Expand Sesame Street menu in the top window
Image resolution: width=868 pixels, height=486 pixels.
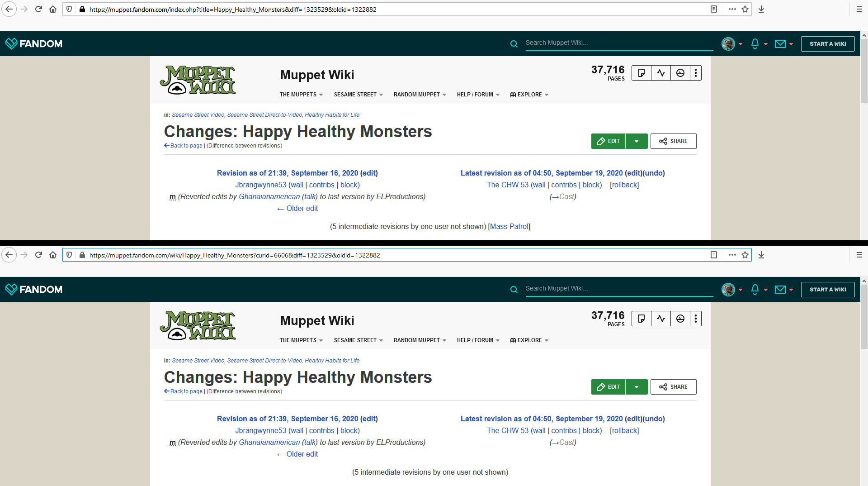(x=359, y=95)
